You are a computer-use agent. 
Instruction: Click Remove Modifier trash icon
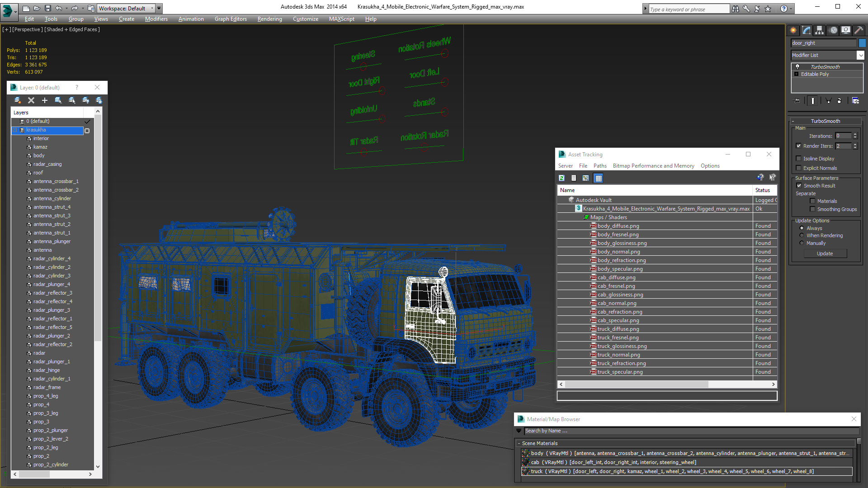pyautogui.click(x=840, y=101)
